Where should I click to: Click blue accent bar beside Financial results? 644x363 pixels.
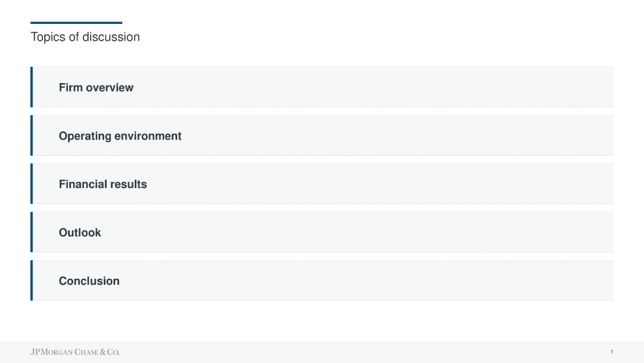pos(32,184)
